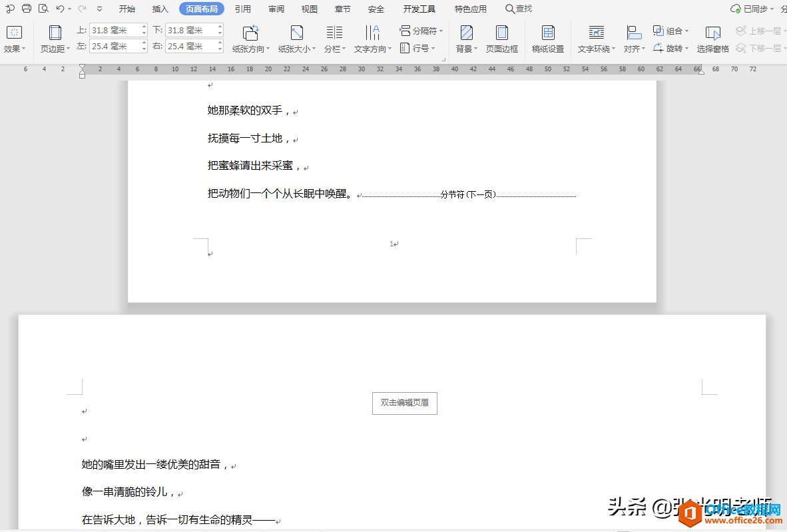Click the right indent marker on ruler
787x532 pixels.
click(x=701, y=71)
